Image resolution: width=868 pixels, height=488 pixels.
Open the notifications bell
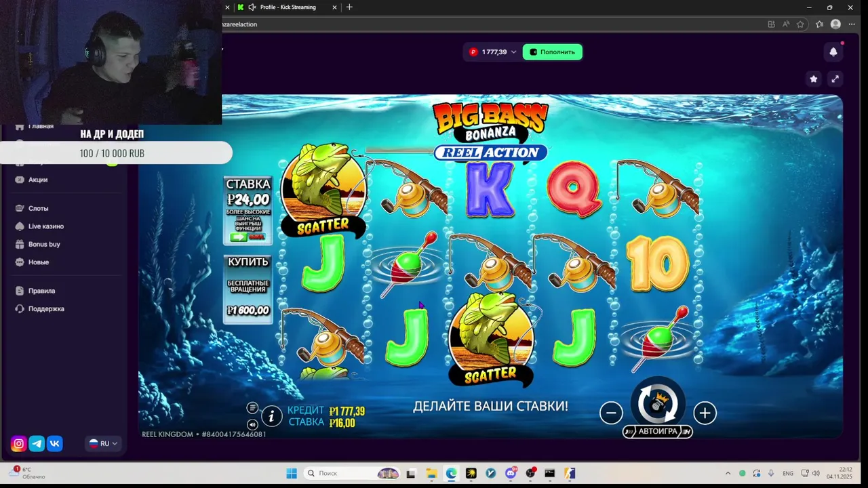tap(833, 52)
